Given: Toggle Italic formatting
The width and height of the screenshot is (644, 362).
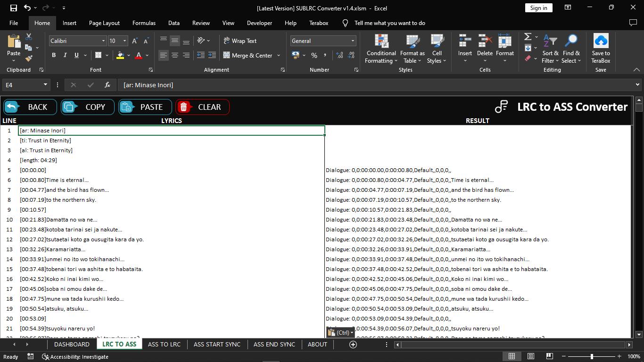Looking at the screenshot, I should click(65, 55).
